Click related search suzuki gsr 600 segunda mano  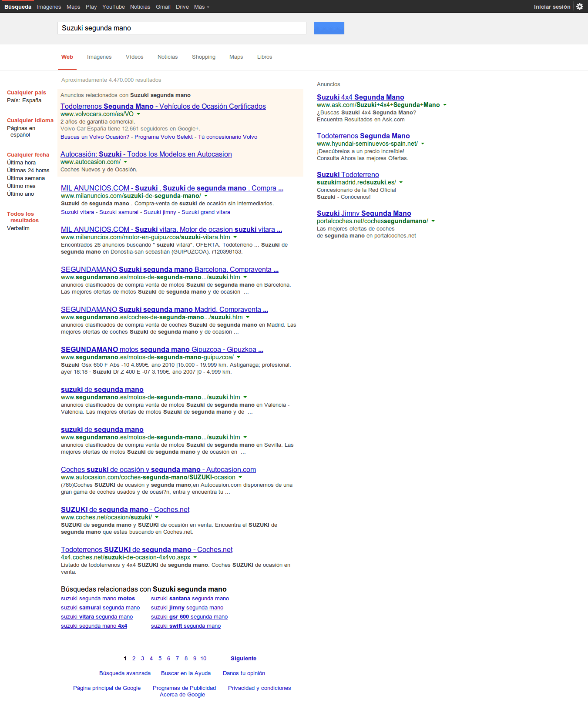click(189, 617)
